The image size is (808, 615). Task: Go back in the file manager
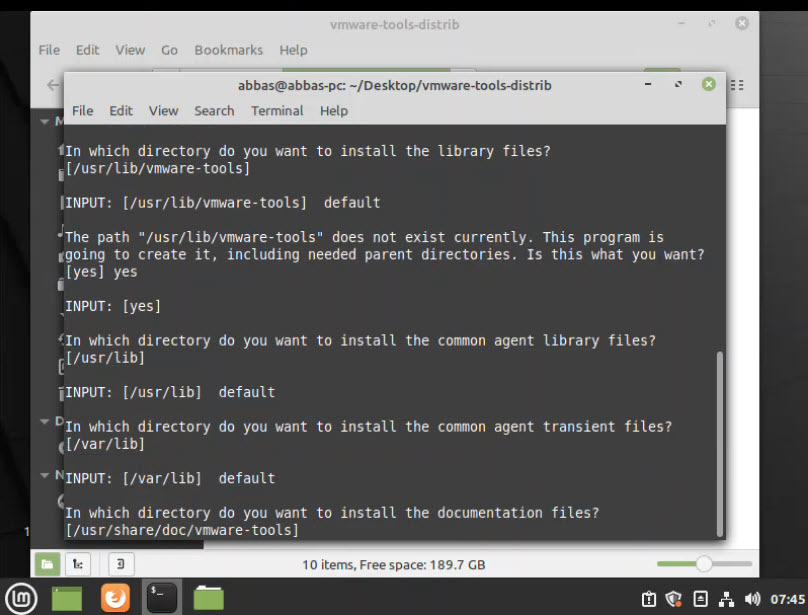pos(53,85)
